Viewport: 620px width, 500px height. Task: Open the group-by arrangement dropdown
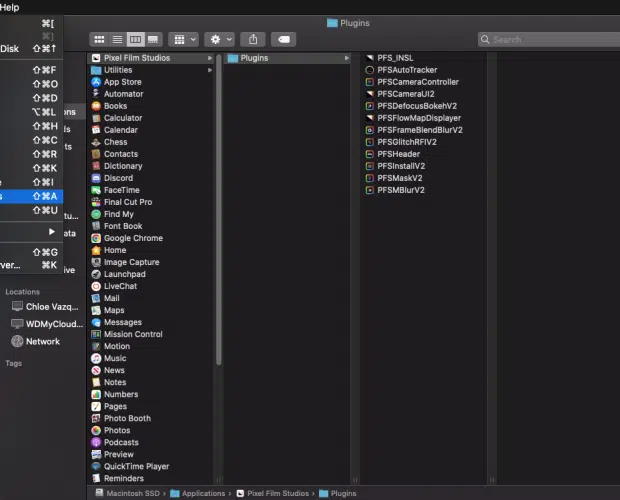coord(183,40)
